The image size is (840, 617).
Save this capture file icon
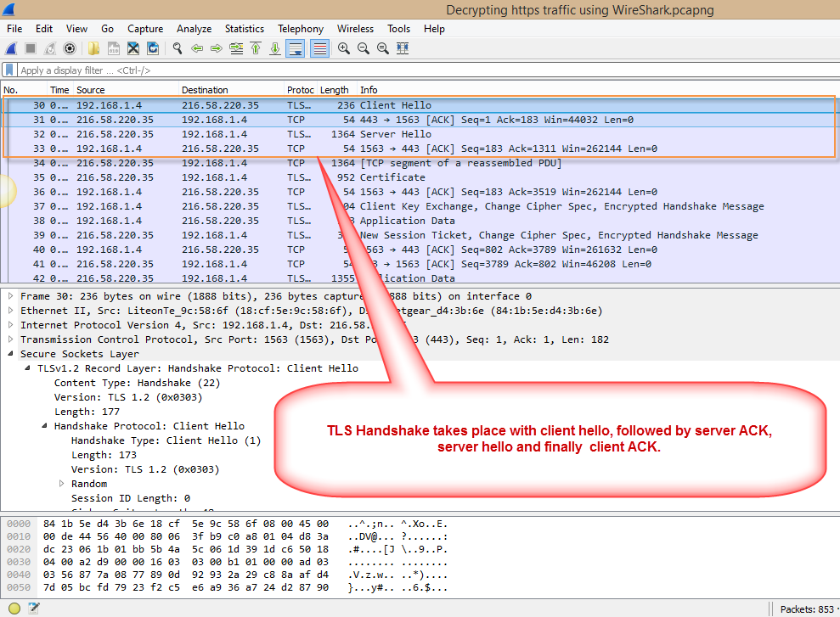[114, 48]
